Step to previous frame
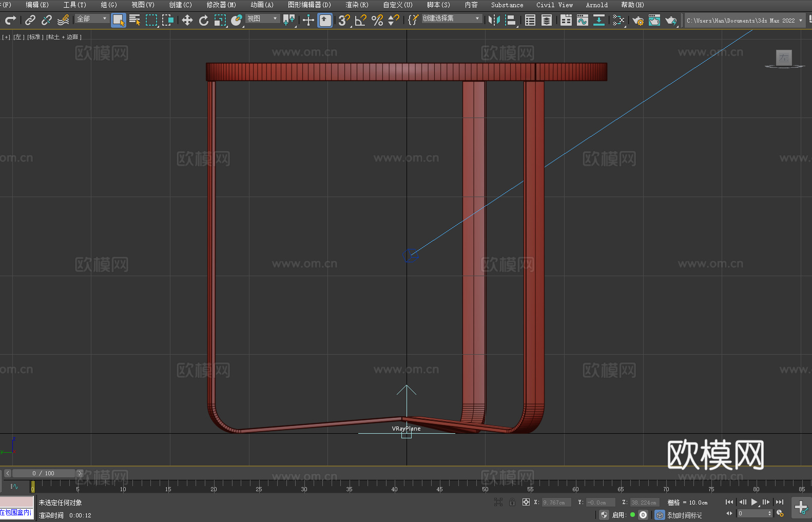This screenshot has height=522, width=812. (742, 502)
